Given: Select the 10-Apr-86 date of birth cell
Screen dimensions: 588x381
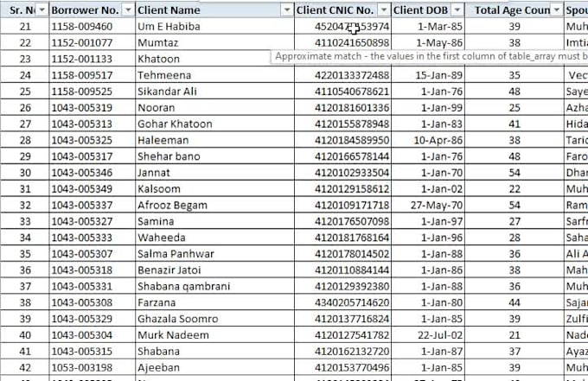Looking at the screenshot, I should point(428,140).
